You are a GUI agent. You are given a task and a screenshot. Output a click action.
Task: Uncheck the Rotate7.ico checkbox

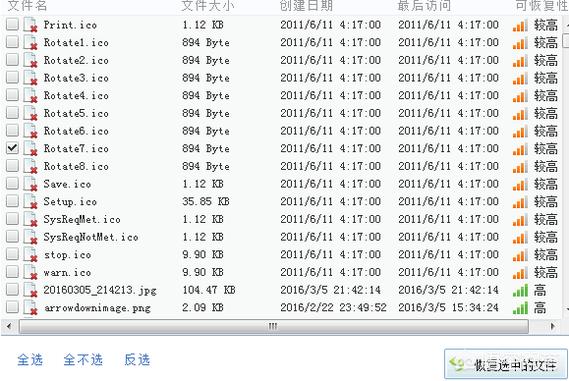[x=12, y=148]
